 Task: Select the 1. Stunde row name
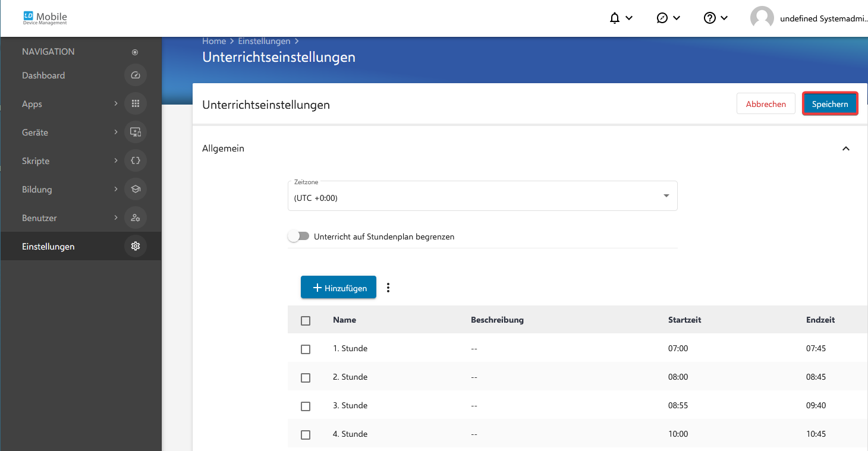point(350,348)
